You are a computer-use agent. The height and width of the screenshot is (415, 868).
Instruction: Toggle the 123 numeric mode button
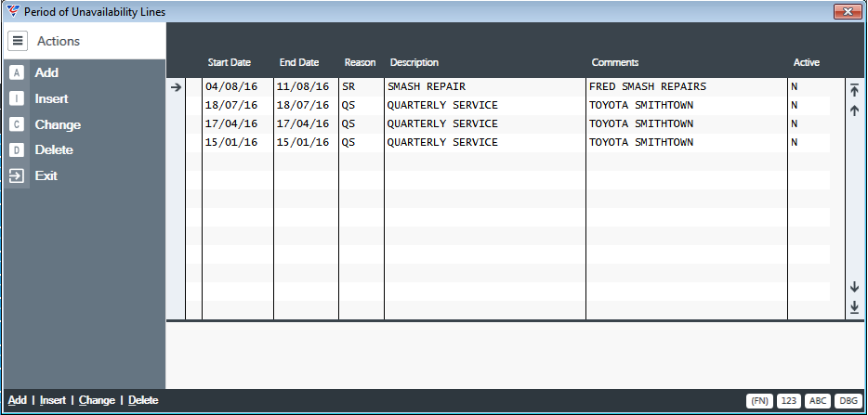pos(789,401)
